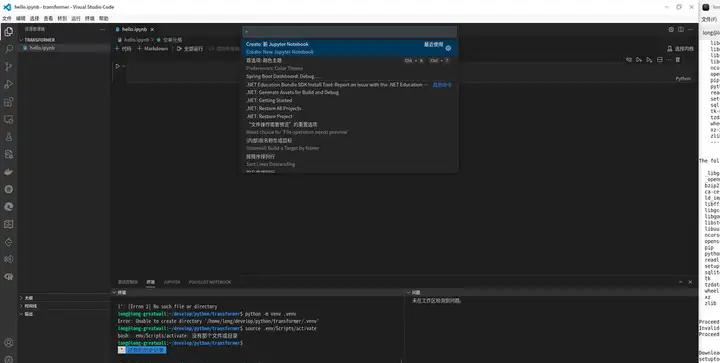Switch to the POLYGLOT NOTEBOOK panel tab
The width and height of the screenshot is (720, 363).
(210, 282)
